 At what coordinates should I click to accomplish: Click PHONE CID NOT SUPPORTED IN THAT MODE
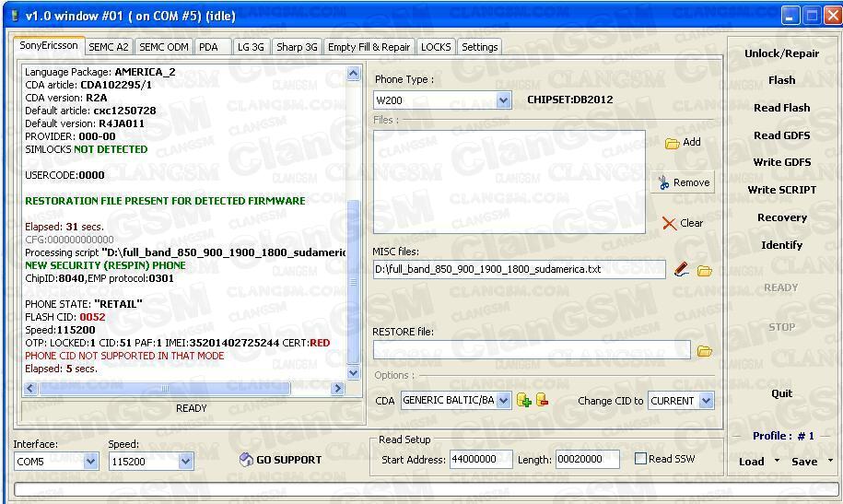124,356
